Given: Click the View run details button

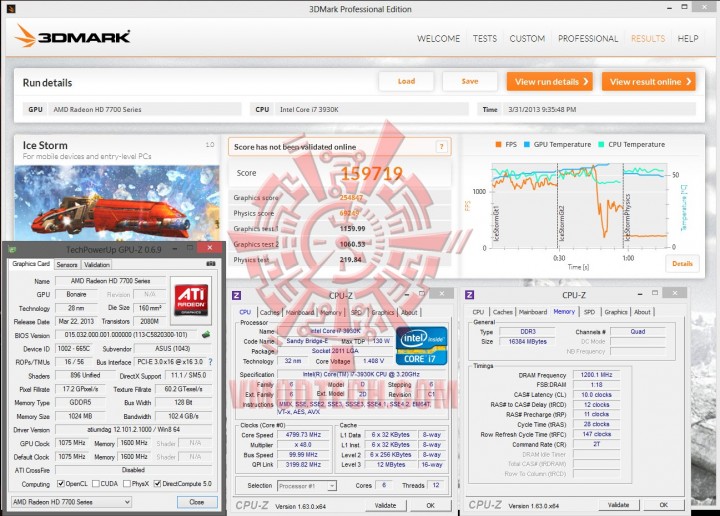Looking at the screenshot, I should click(550, 82).
